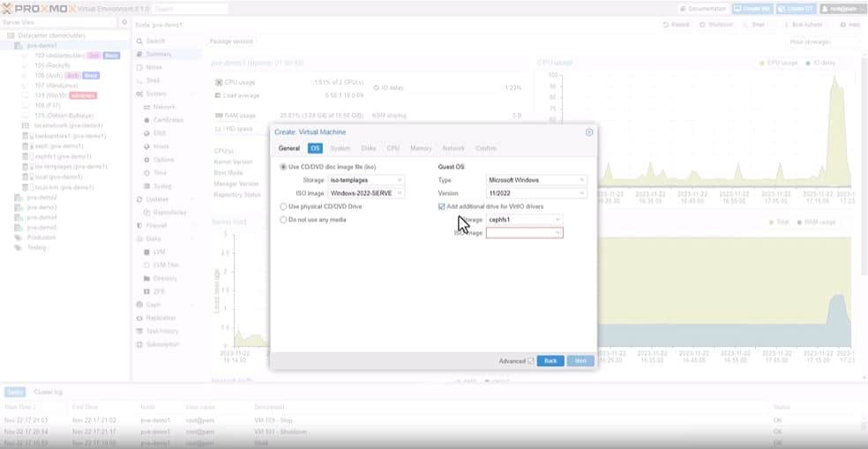Click the DNS globe icon under System
This screenshot has width=868, height=449.
tap(146, 133)
